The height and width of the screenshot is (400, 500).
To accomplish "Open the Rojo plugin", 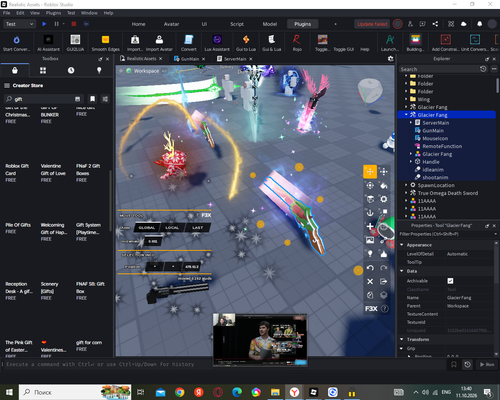I will point(297,43).
